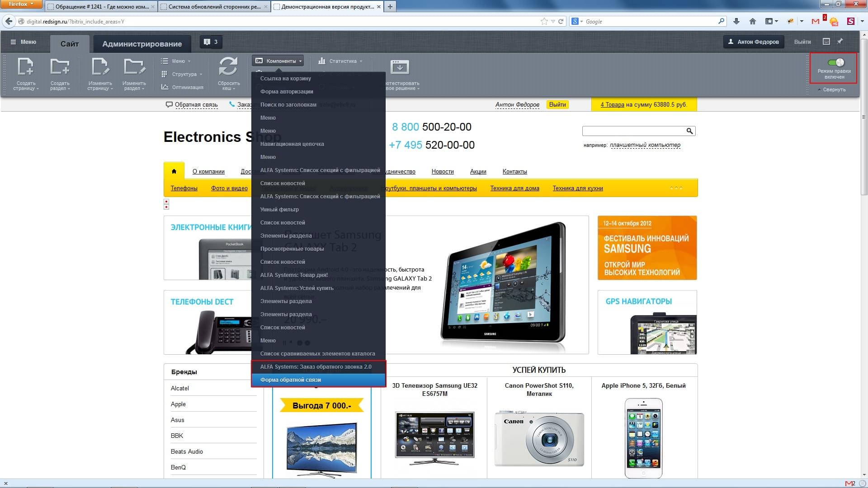Open the Статистика dropdown
The image size is (868, 488).
coord(340,61)
